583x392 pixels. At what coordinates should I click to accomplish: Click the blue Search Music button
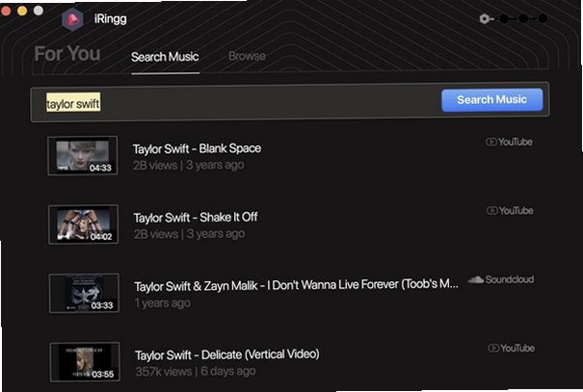click(x=491, y=99)
